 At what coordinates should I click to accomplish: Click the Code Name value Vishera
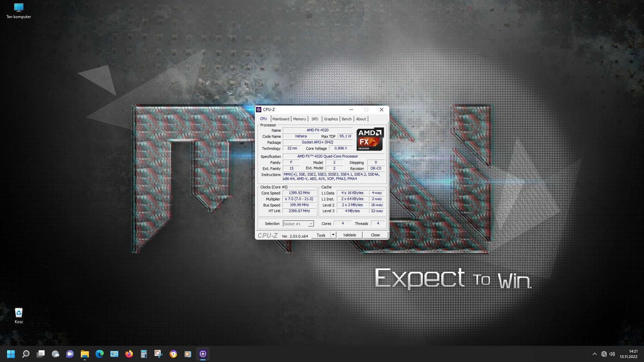pyautogui.click(x=301, y=136)
